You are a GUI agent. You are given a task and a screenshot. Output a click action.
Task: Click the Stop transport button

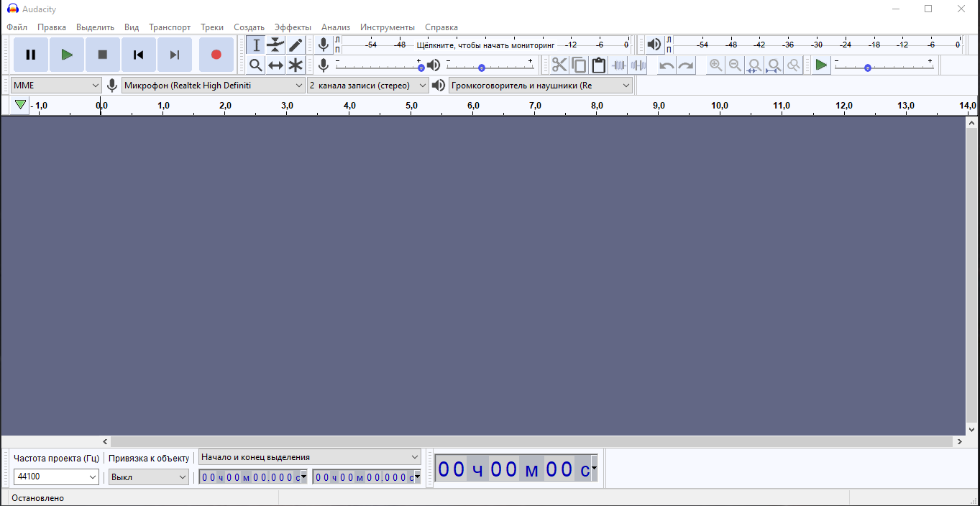tap(103, 55)
